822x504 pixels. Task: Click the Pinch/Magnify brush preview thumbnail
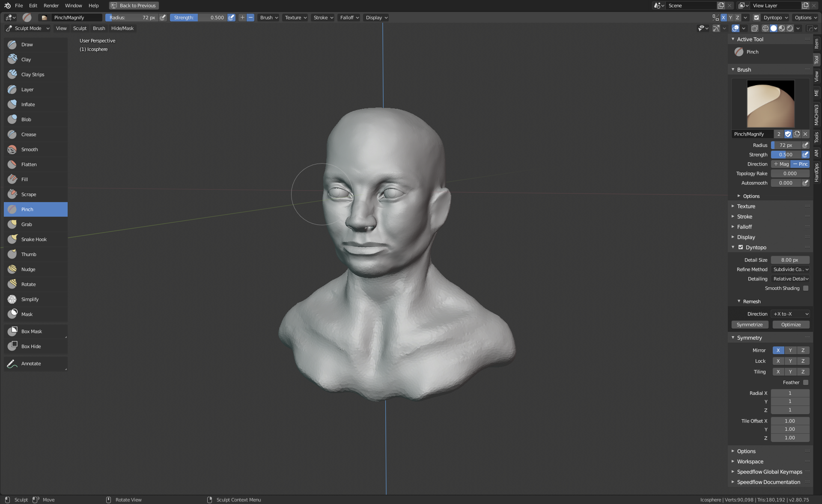(770, 104)
